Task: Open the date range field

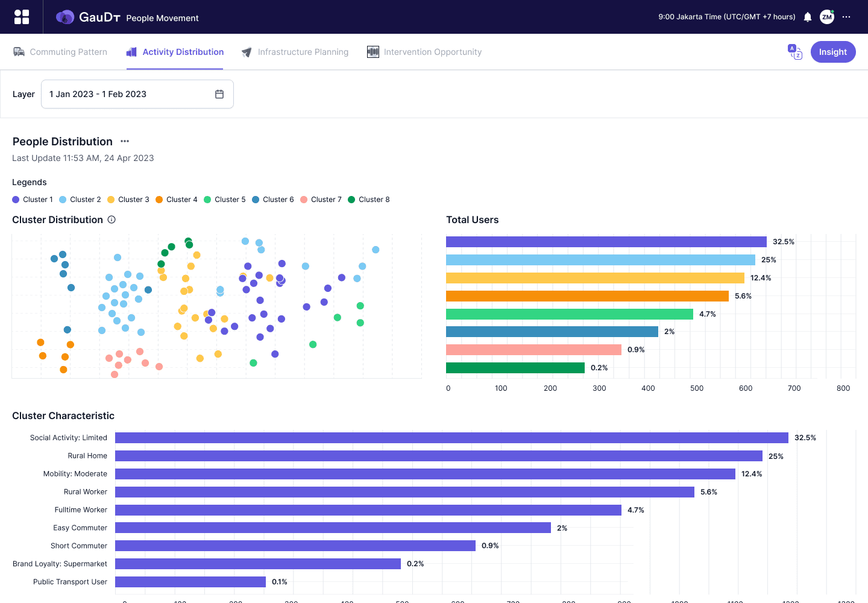Action: [137, 94]
